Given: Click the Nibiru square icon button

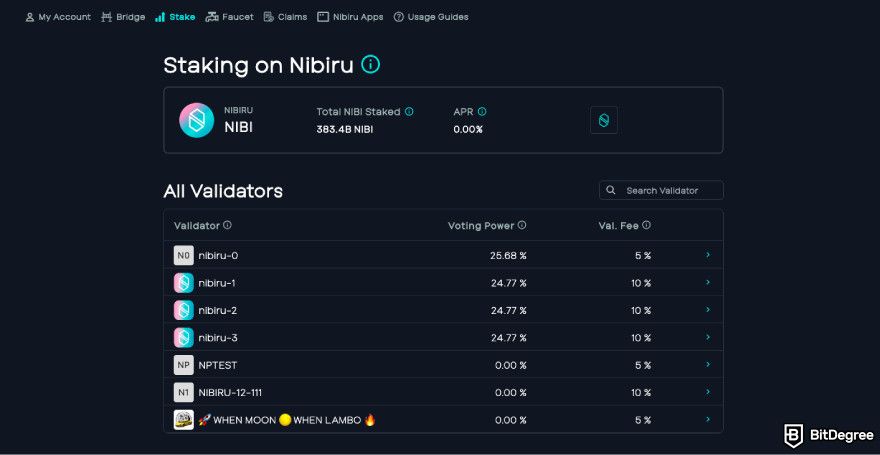Looking at the screenshot, I should click(x=604, y=120).
